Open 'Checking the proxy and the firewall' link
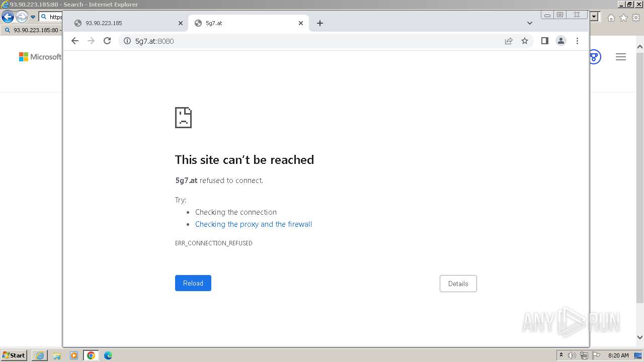 pyautogui.click(x=254, y=224)
